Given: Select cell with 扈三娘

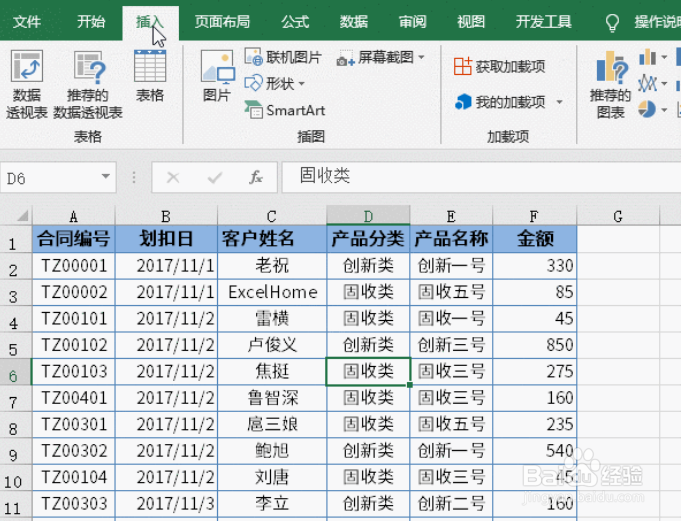Looking at the screenshot, I should (x=272, y=425).
